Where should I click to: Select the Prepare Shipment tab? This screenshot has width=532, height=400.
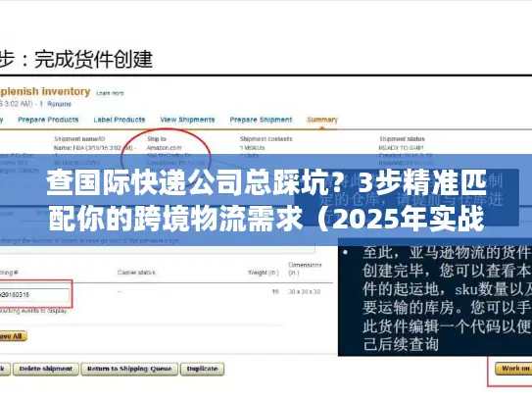tap(261, 120)
